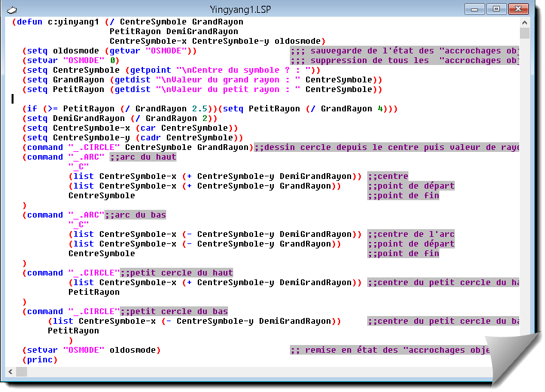The image size is (545, 392).
Task: Click the ";;arc du haut" comment
Action: coord(143,157)
